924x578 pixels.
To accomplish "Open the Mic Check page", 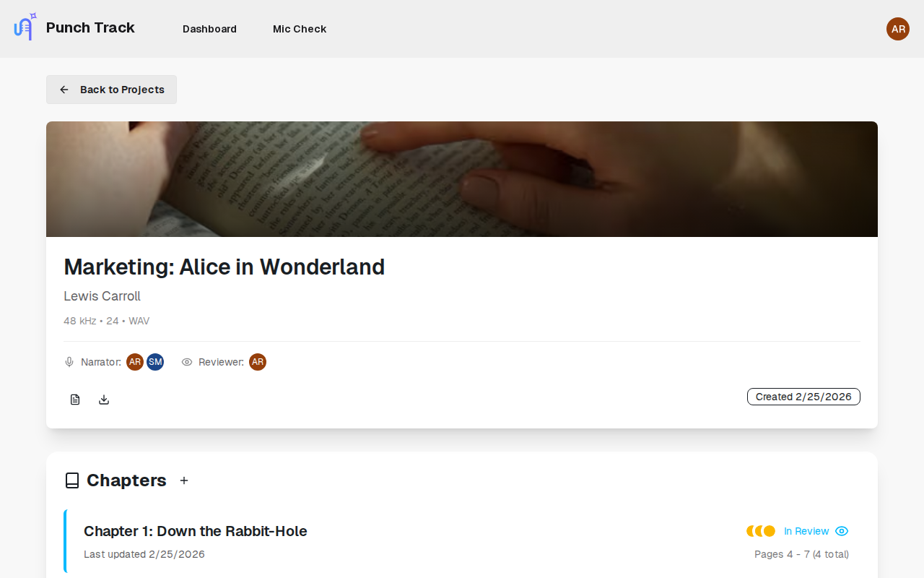I will 300,29.
